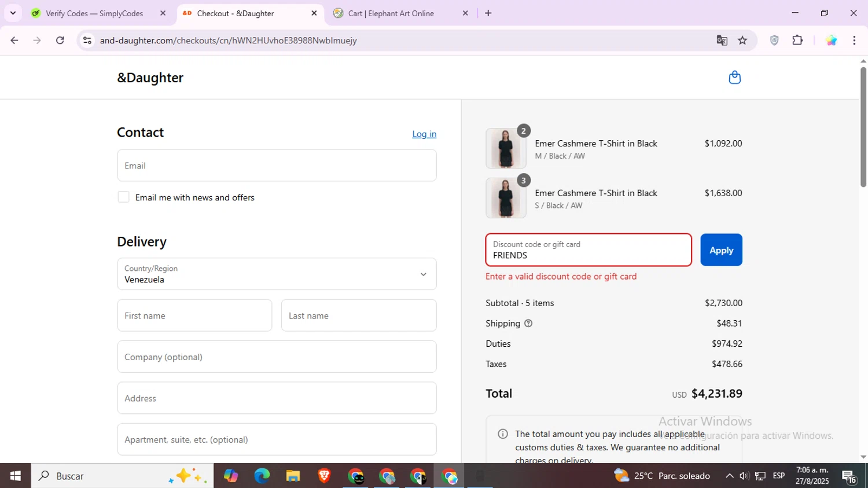
Task: Close the Verify Codes tab
Action: point(163,13)
